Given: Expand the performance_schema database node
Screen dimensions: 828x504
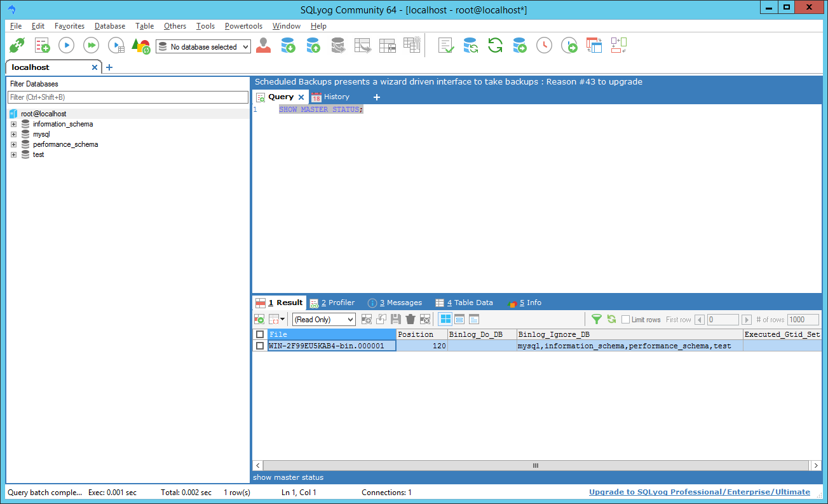Looking at the screenshot, I should (13, 144).
